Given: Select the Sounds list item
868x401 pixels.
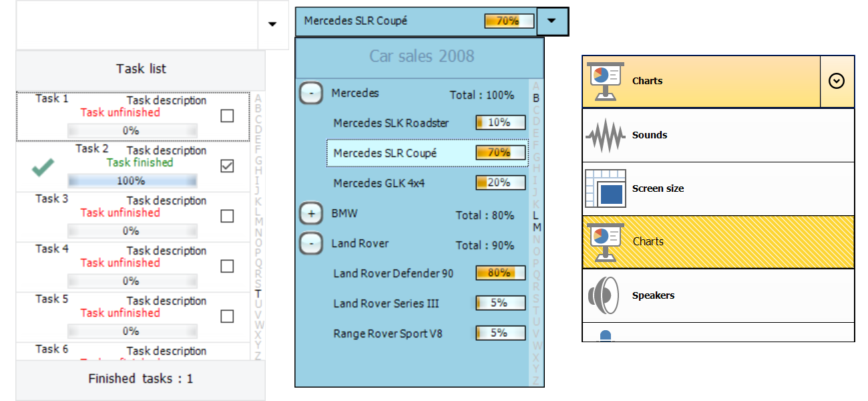Looking at the screenshot, I should pos(718,135).
